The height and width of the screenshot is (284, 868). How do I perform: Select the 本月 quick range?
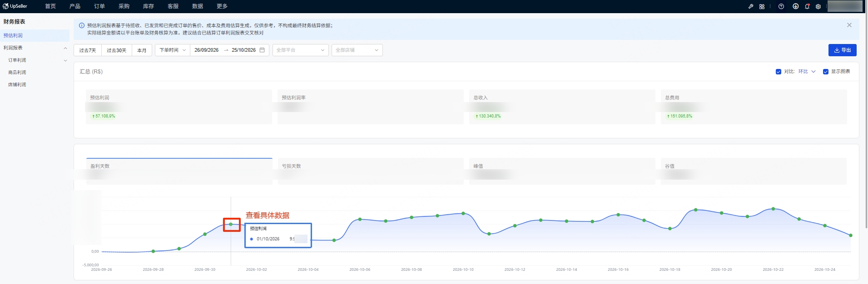click(x=142, y=50)
